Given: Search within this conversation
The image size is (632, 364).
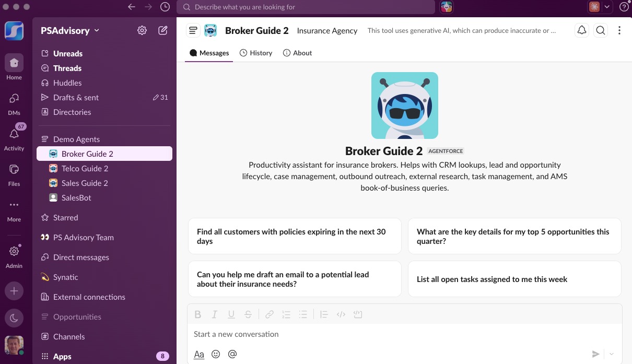Looking at the screenshot, I should [601, 30].
